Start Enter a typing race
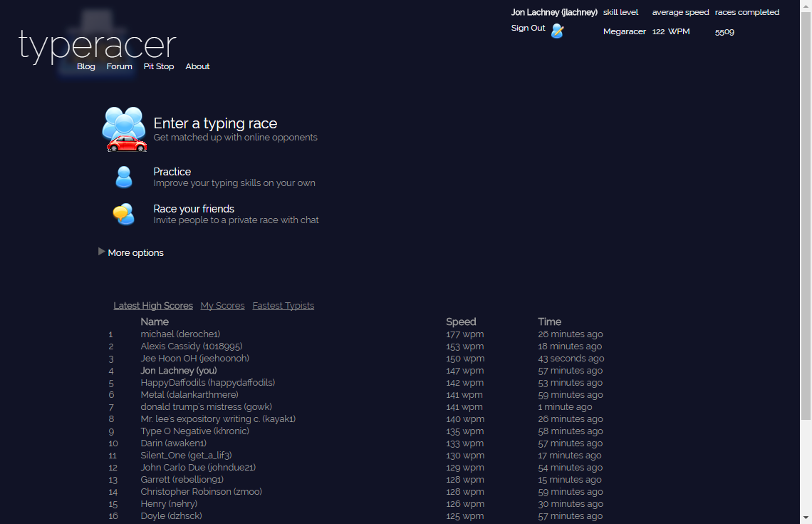 pos(215,123)
